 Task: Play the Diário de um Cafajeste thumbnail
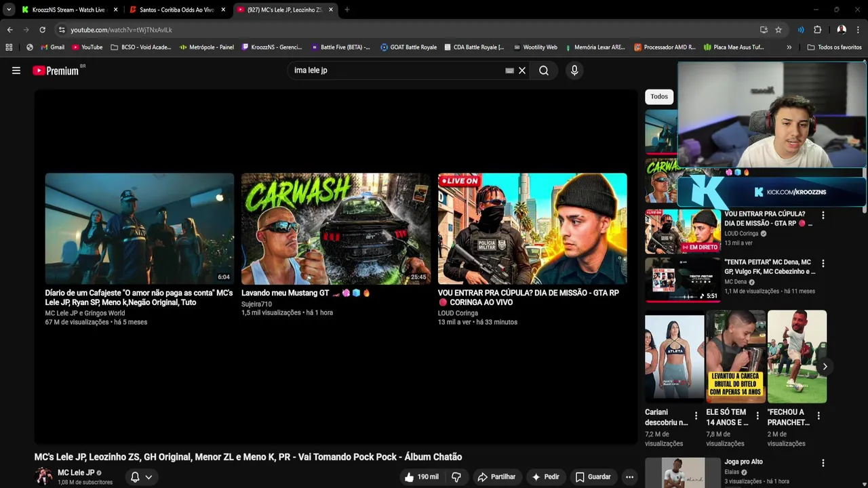140,228
